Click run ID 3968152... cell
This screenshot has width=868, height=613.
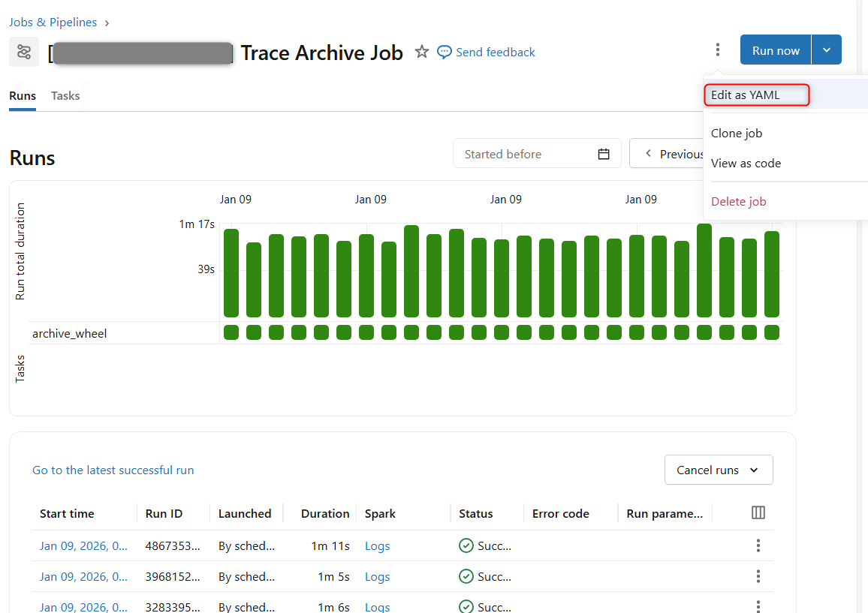pos(173,576)
